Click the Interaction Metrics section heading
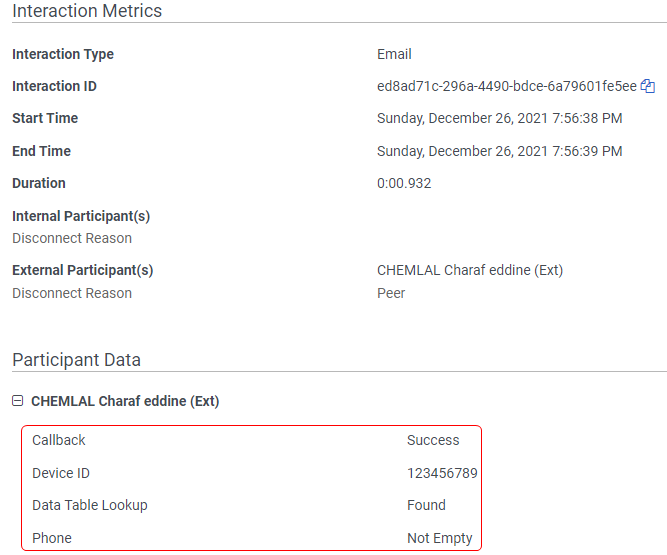Image resolution: width=667 pixels, height=555 pixels. tap(87, 11)
